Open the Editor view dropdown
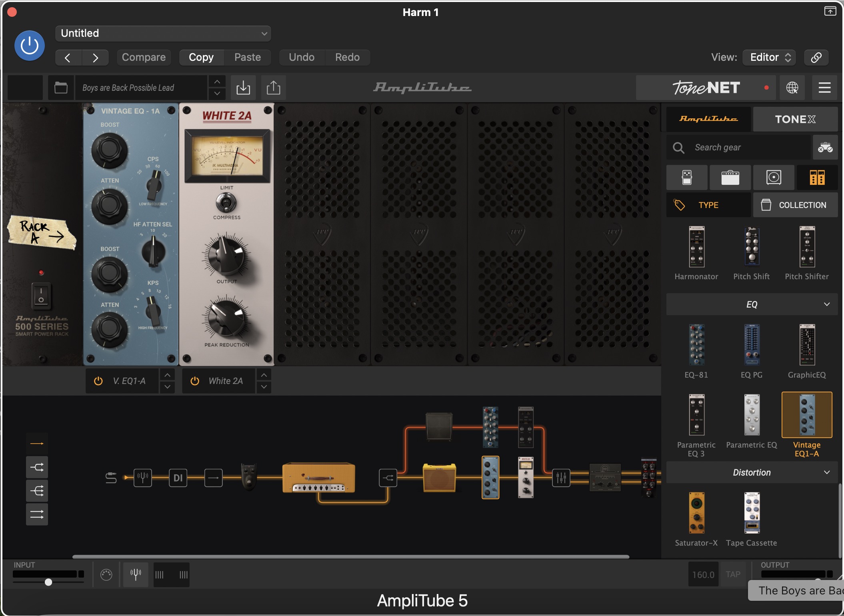The height and width of the screenshot is (616, 844). click(769, 58)
